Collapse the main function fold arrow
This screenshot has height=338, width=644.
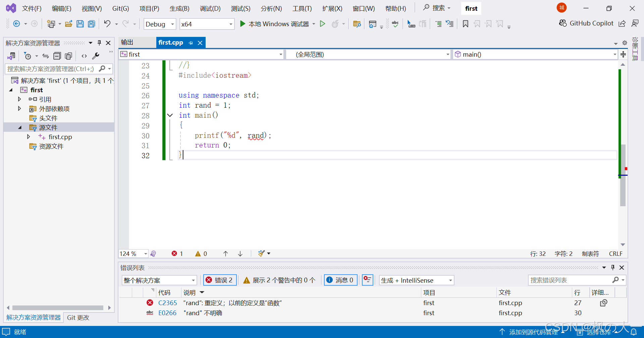[170, 115]
